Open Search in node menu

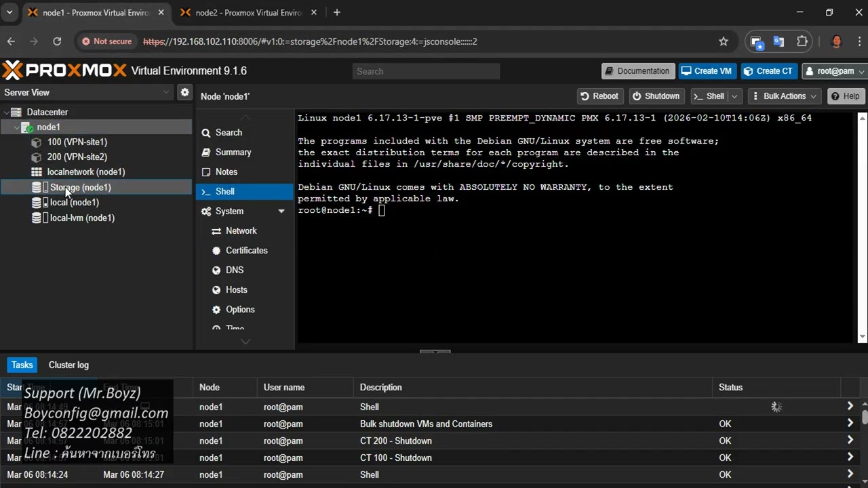229,133
